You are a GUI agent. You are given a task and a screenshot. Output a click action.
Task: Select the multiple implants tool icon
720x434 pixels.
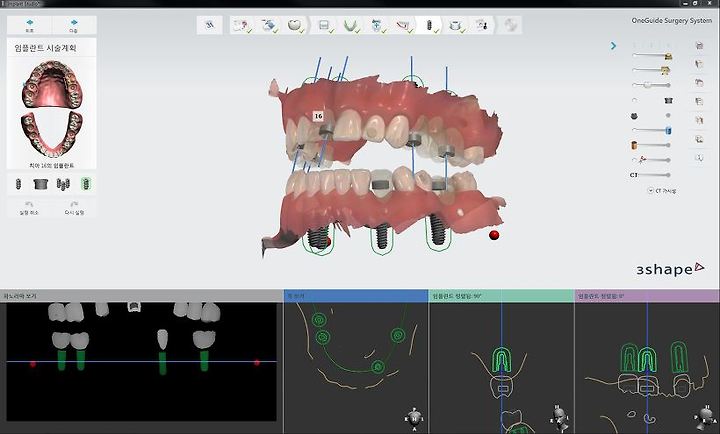[x=63, y=184]
